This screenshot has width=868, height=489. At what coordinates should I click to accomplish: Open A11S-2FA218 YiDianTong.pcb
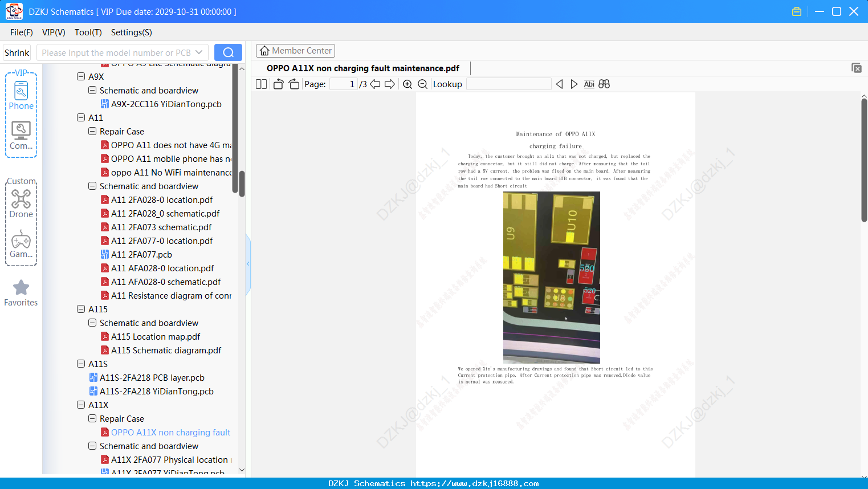tap(157, 392)
